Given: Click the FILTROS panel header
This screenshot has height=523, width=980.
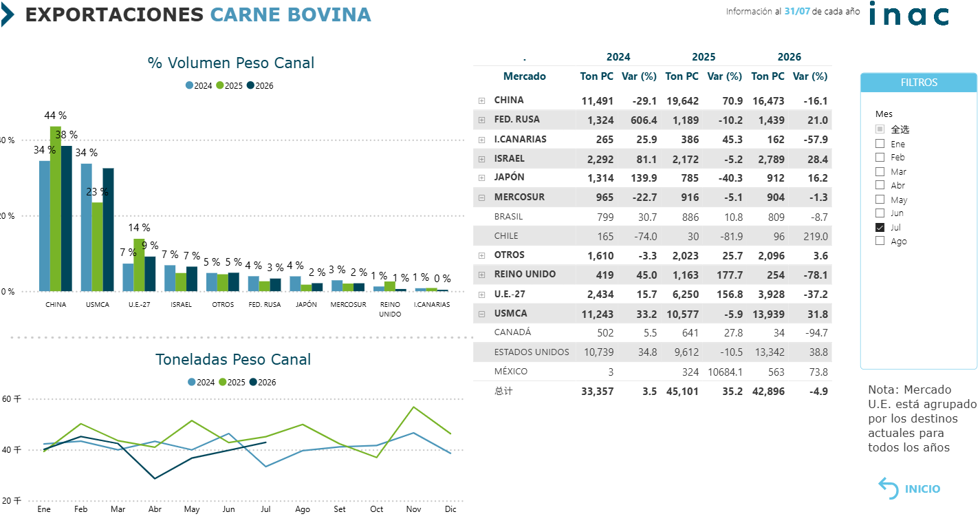Looking at the screenshot, I should (x=919, y=83).
